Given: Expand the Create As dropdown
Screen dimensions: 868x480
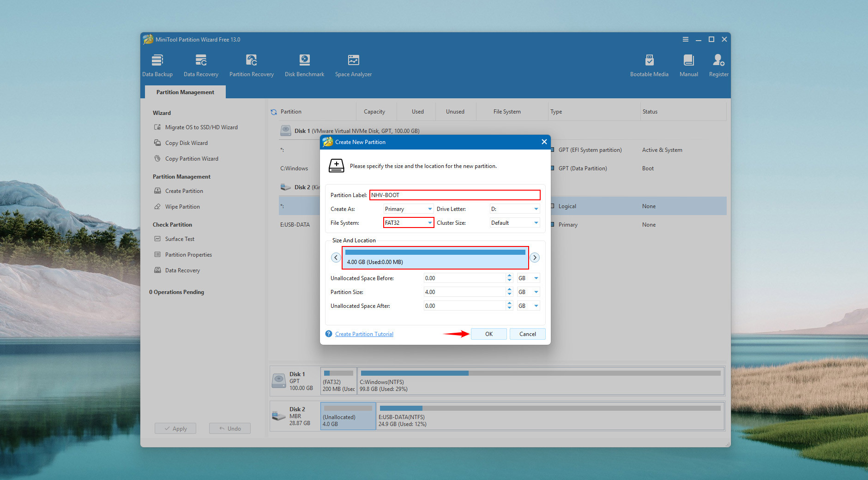Looking at the screenshot, I should pos(408,209).
